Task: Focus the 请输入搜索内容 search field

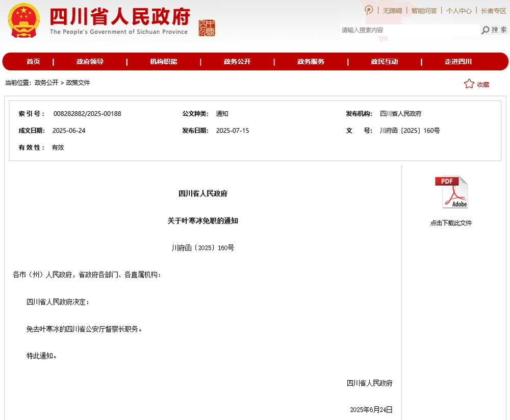Action: [409, 30]
